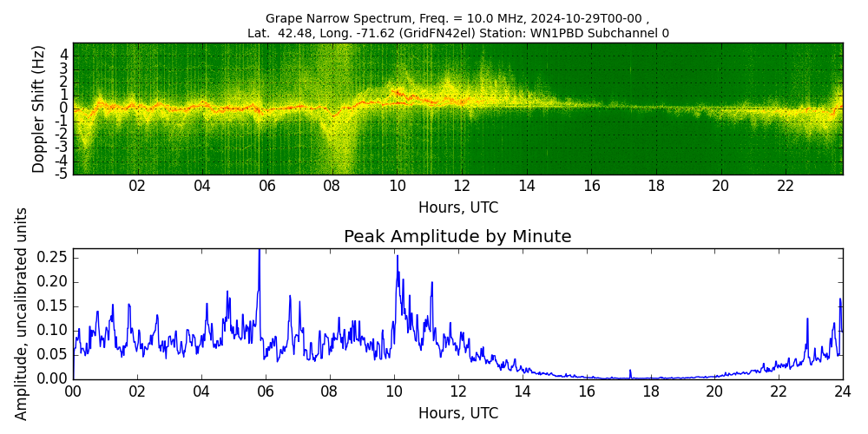Click the small isolated amplitude spike after 17 hours
This screenshot has height=434, width=868.
630,372
